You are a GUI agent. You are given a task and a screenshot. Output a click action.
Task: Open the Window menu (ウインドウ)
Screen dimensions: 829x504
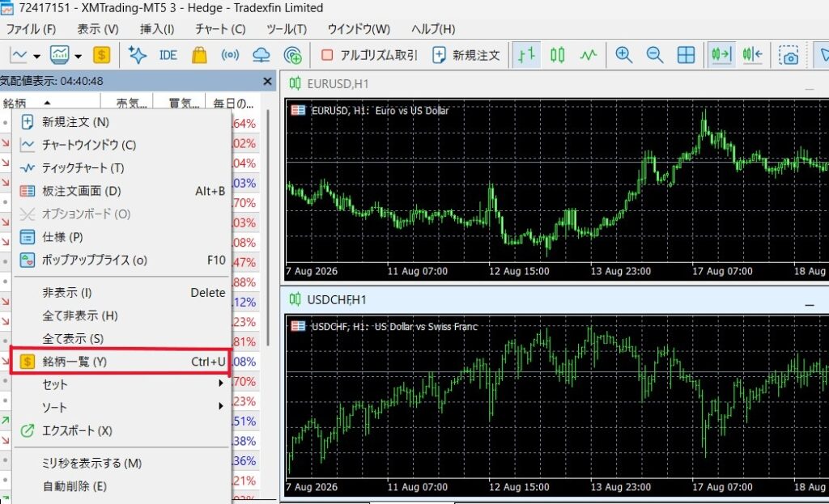(359, 29)
